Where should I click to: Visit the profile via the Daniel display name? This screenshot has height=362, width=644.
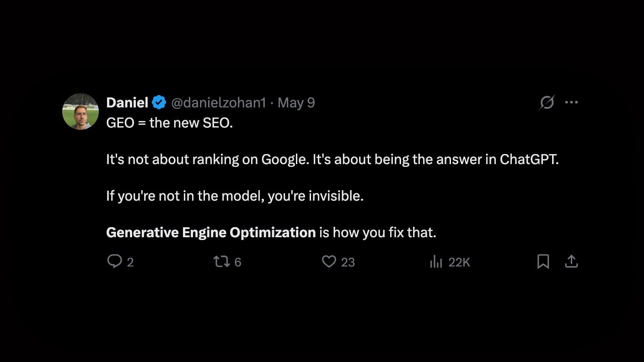[127, 103]
